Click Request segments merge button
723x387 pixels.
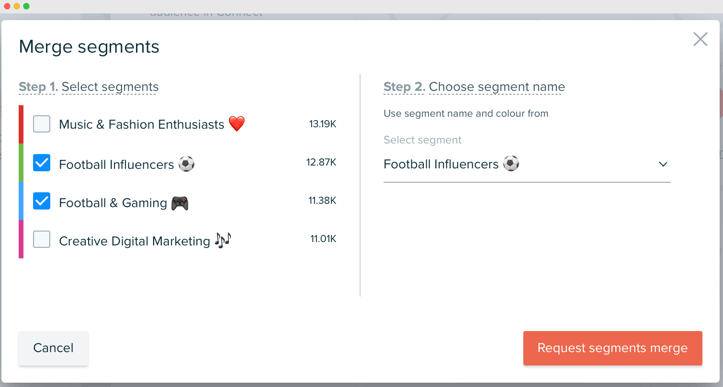612,348
